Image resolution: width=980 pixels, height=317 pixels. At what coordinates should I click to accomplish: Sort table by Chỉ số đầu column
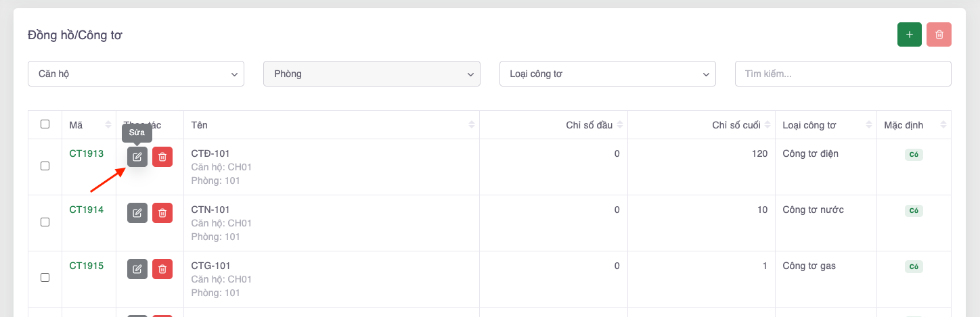pos(589,125)
